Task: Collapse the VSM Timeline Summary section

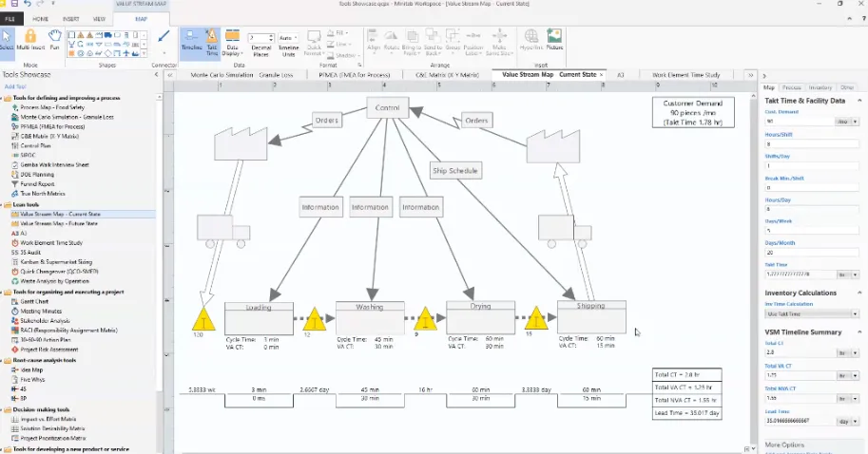Action: tap(859, 331)
